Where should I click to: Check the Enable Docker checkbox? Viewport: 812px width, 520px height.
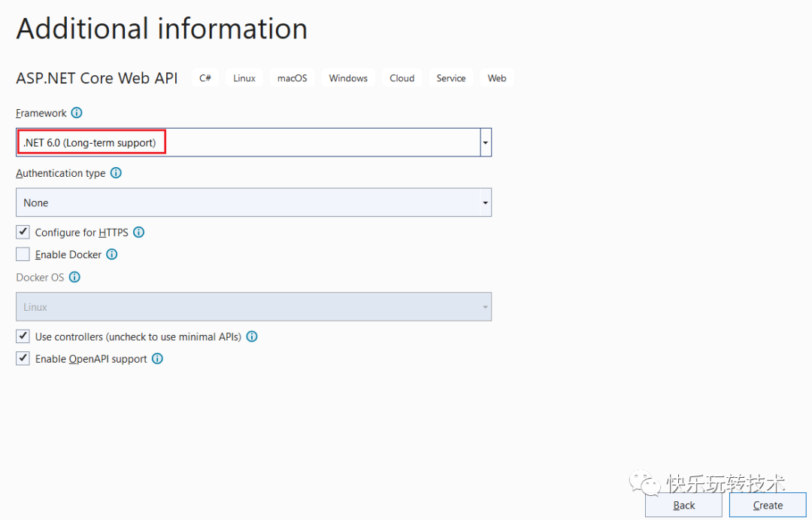[23, 254]
